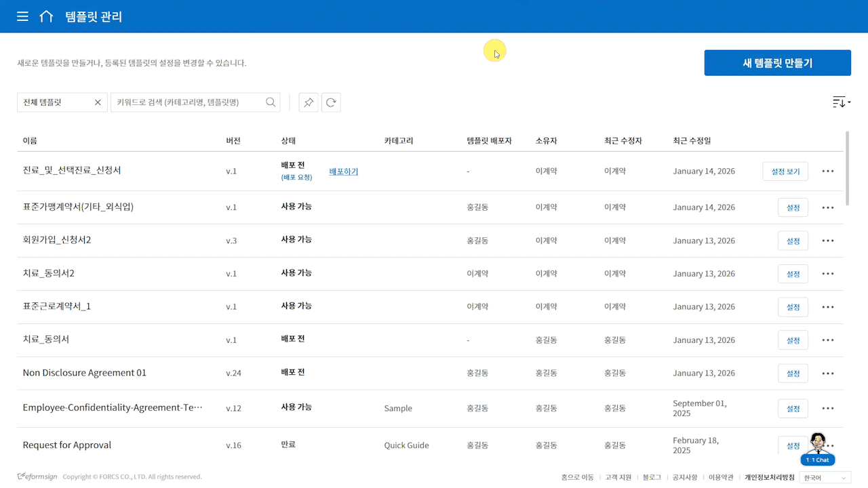Go to home via house icon
Screen dimensions: 868x488
(x=46, y=16)
